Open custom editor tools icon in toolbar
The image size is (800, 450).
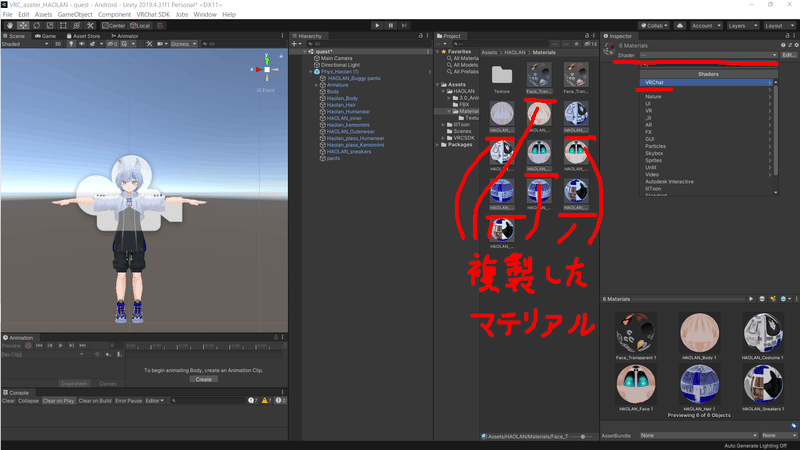pyautogui.click(x=90, y=26)
